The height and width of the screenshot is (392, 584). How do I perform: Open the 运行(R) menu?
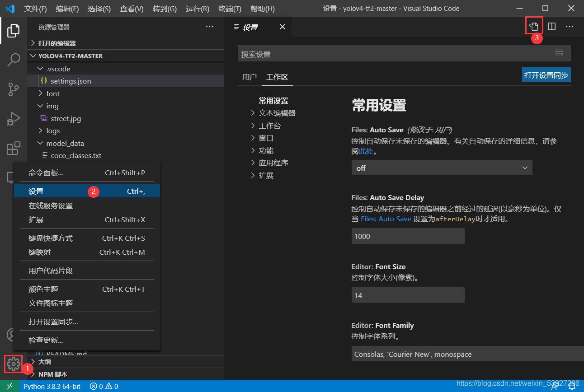(198, 9)
